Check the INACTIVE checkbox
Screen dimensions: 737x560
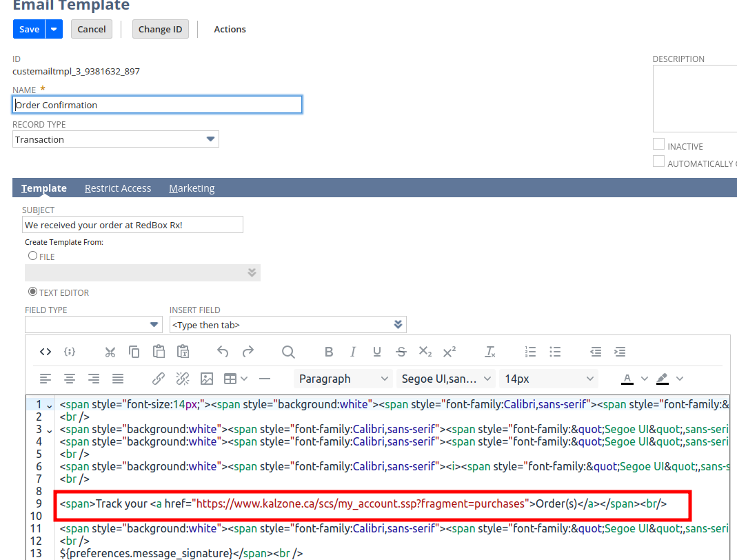(659, 145)
